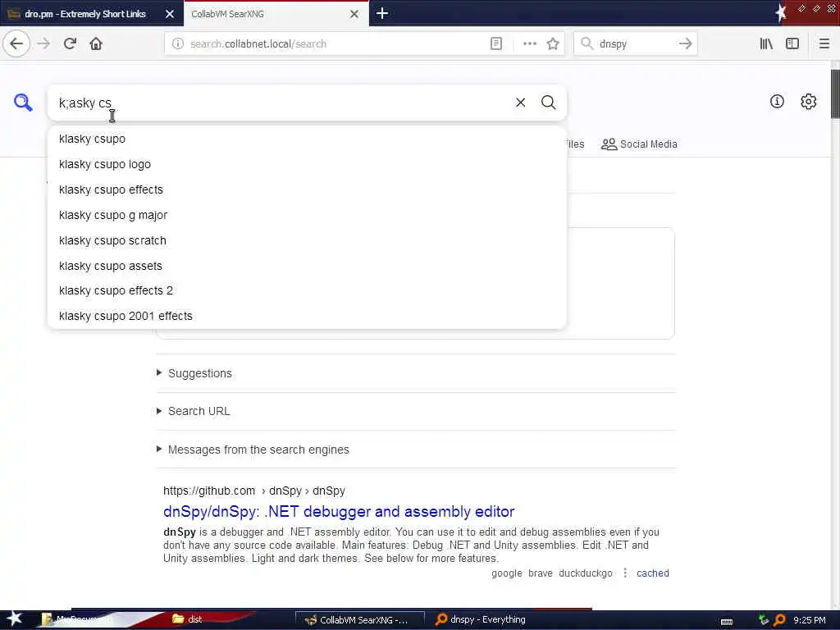Viewport: 840px width, 630px height.
Task: Choose suggestion 'klasky csupo logo'
Action: (307, 164)
